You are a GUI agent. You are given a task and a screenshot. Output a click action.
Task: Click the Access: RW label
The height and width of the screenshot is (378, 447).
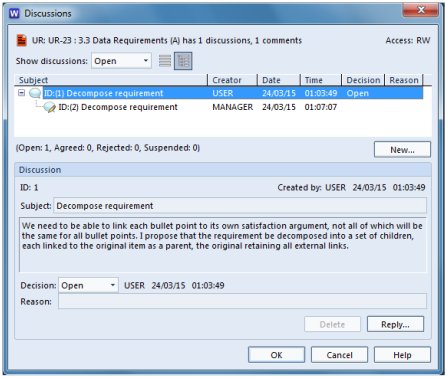click(x=408, y=41)
